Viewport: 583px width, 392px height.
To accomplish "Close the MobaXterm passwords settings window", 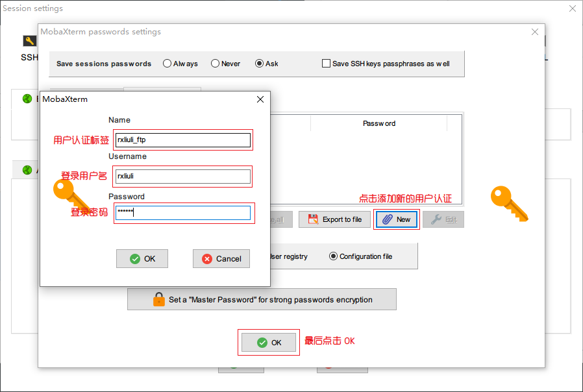I will (535, 32).
